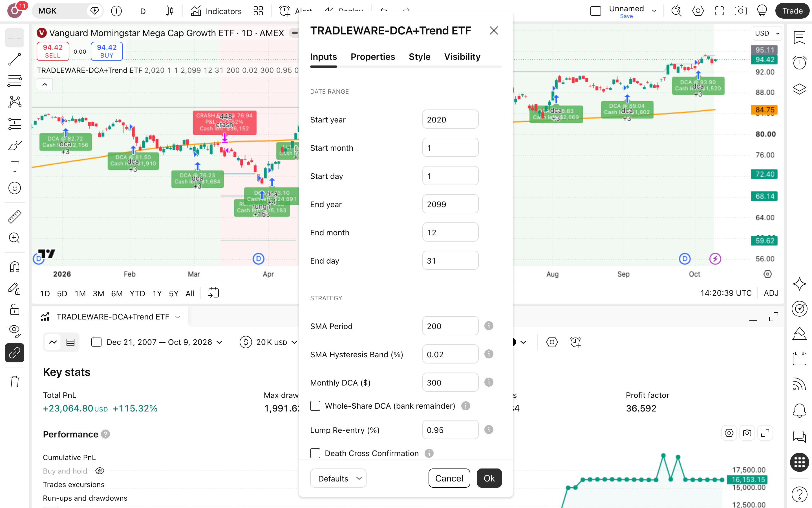The image size is (812, 508).
Task: Open the forecasting and measurement tools
Action: pyautogui.click(x=14, y=124)
